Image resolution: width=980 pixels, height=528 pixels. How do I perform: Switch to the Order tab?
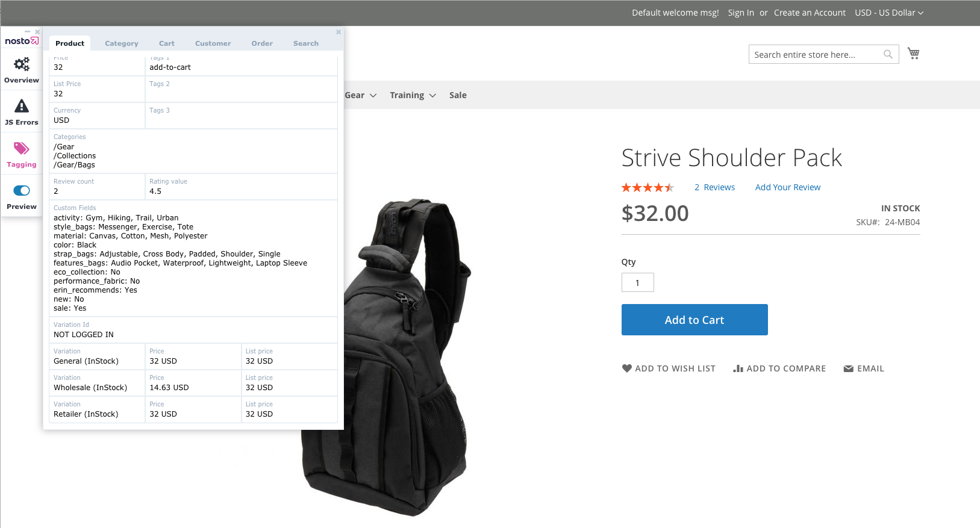[x=262, y=43]
